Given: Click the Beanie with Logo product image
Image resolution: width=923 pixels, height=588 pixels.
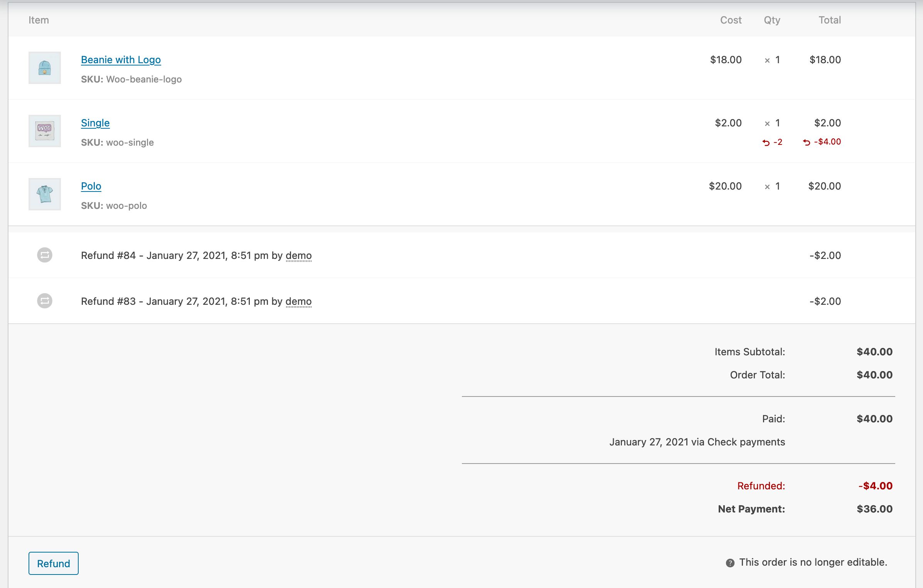Looking at the screenshot, I should pos(44,68).
